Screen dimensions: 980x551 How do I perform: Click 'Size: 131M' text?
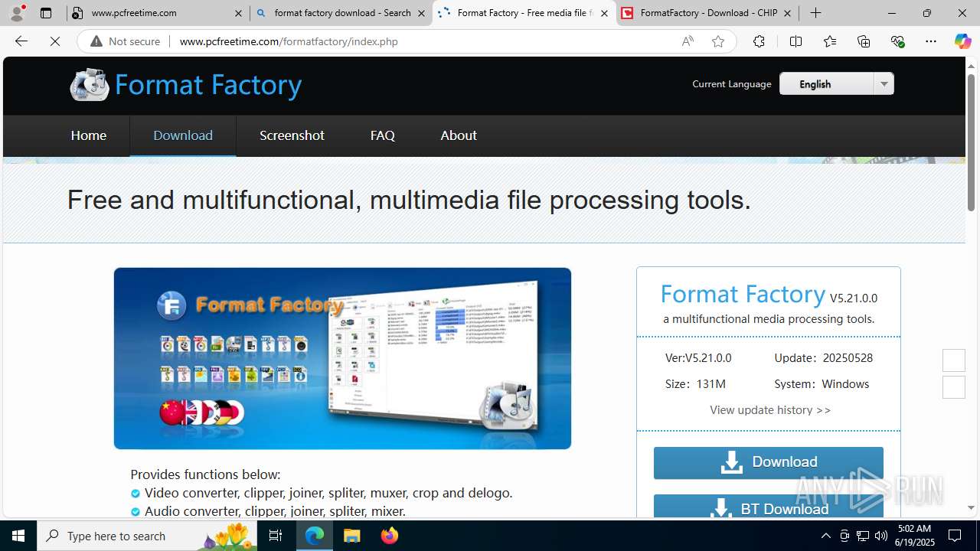(x=695, y=384)
